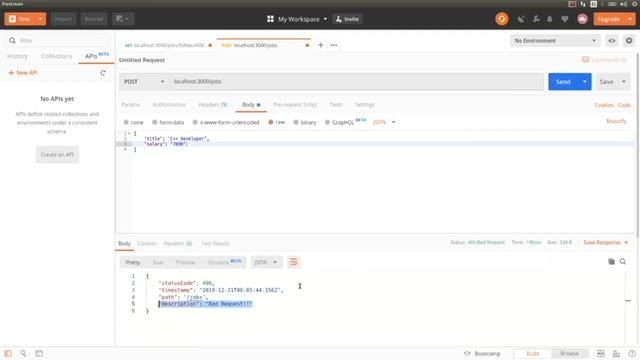640x360 pixels.
Task: Refresh the APIs list icon
Action: pyautogui.click(x=103, y=73)
